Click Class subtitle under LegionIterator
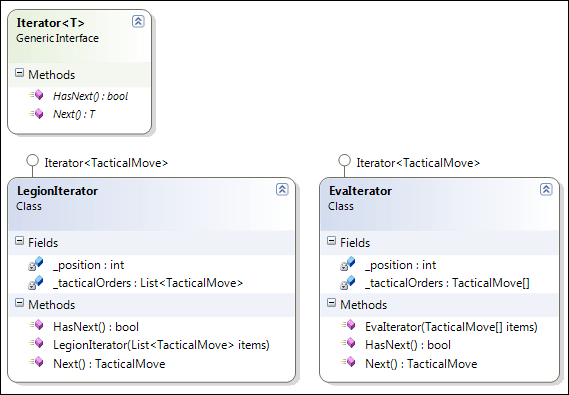Image resolution: width=569 pixels, height=395 pixels. coord(29,206)
